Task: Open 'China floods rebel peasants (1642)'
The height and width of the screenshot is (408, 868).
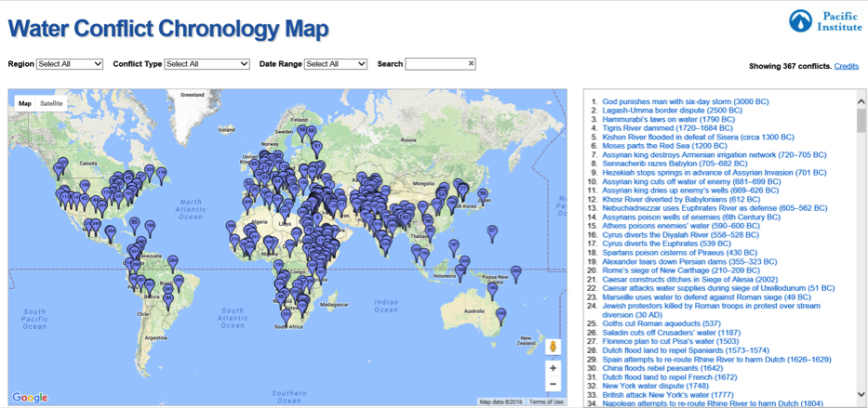Action: click(663, 368)
